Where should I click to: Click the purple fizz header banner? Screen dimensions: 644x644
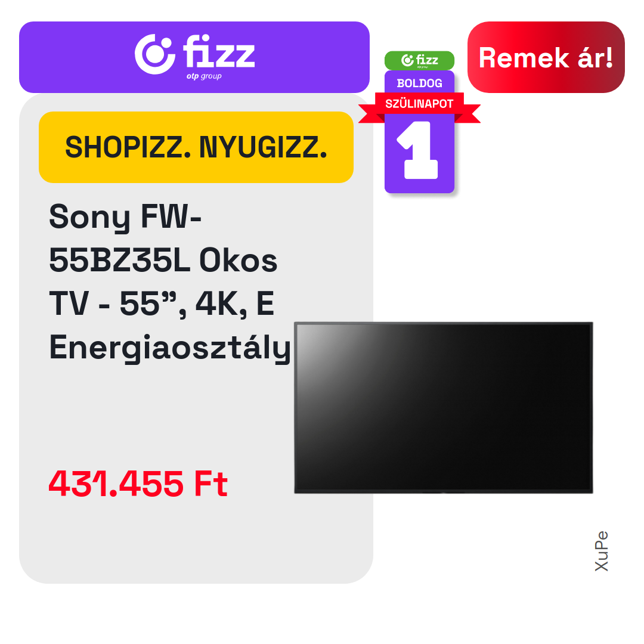tap(194, 57)
